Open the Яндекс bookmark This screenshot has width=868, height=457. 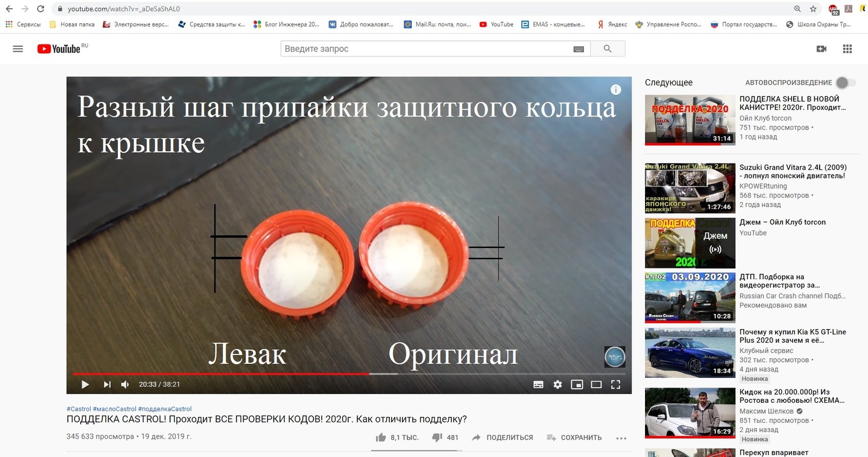tap(612, 24)
